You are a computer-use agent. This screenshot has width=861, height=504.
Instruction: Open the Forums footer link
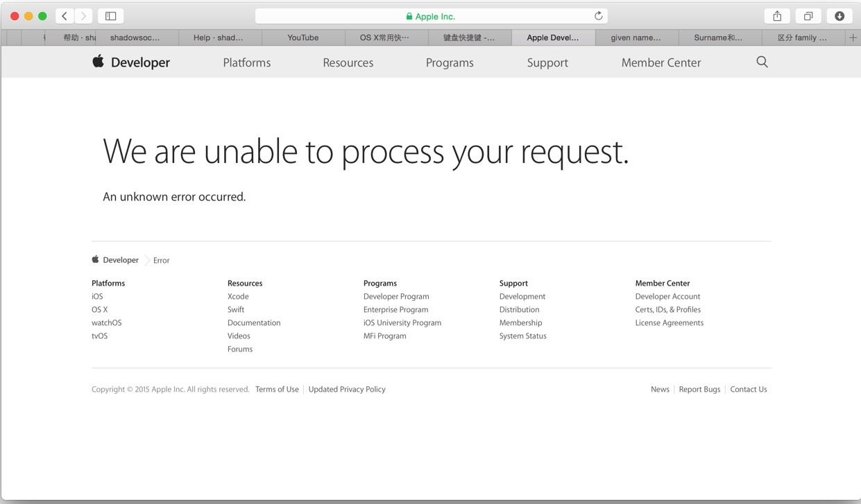(x=240, y=349)
